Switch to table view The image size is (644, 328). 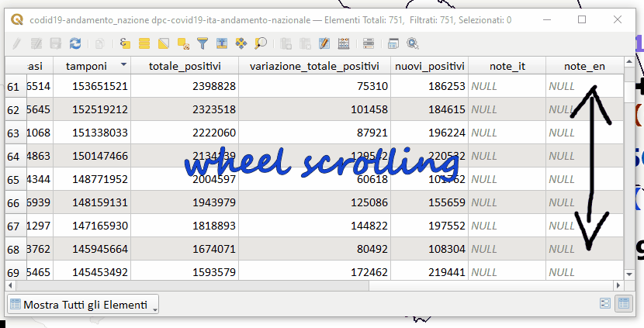[622, 304]
